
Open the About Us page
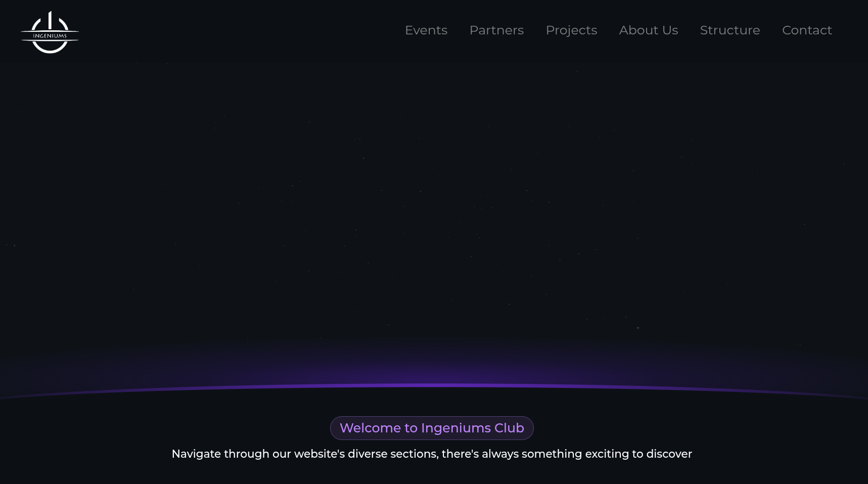[x=648, y=30]
